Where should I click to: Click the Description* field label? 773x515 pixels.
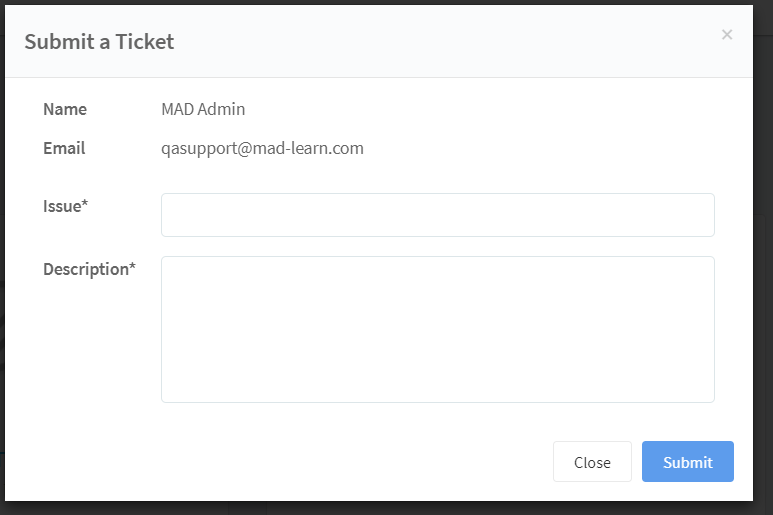(x=89, y=269)
